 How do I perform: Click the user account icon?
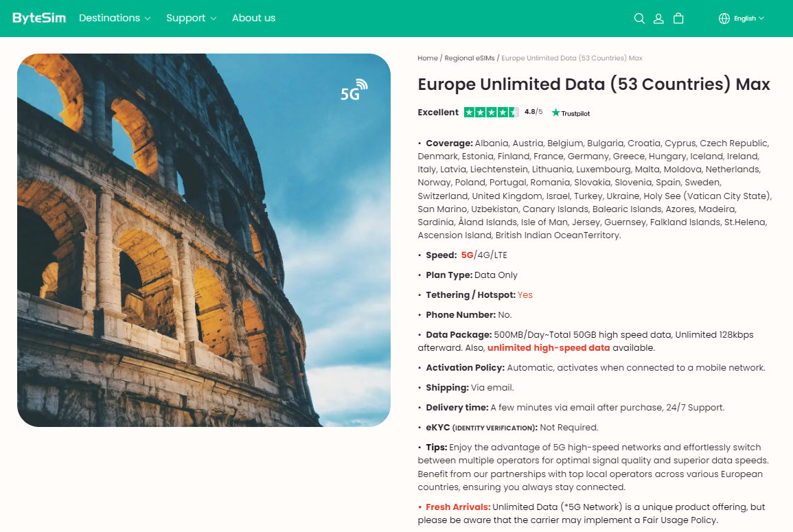[658, 19]
